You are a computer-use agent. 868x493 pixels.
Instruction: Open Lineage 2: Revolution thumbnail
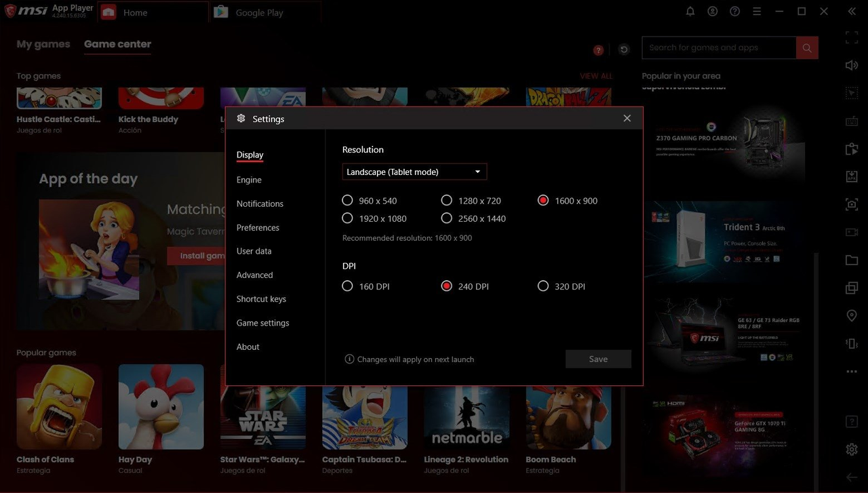(467, 417)
